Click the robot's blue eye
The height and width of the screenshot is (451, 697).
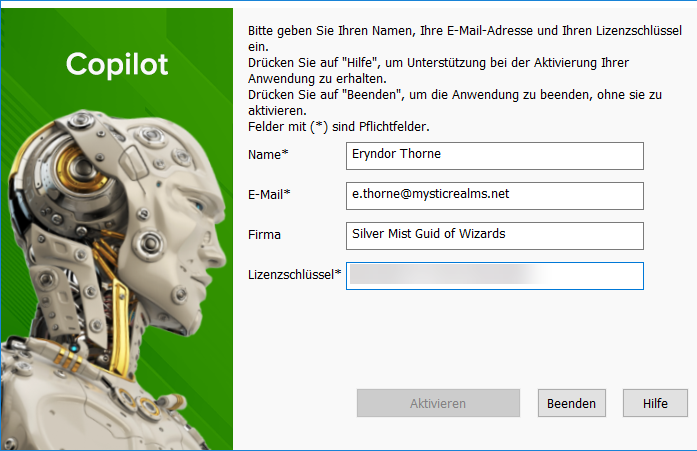pos(196,205)
